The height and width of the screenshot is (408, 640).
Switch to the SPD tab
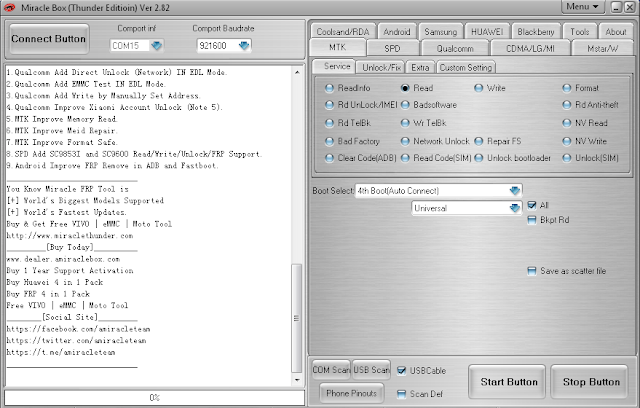pyautogui.click(x=392, y=48)
